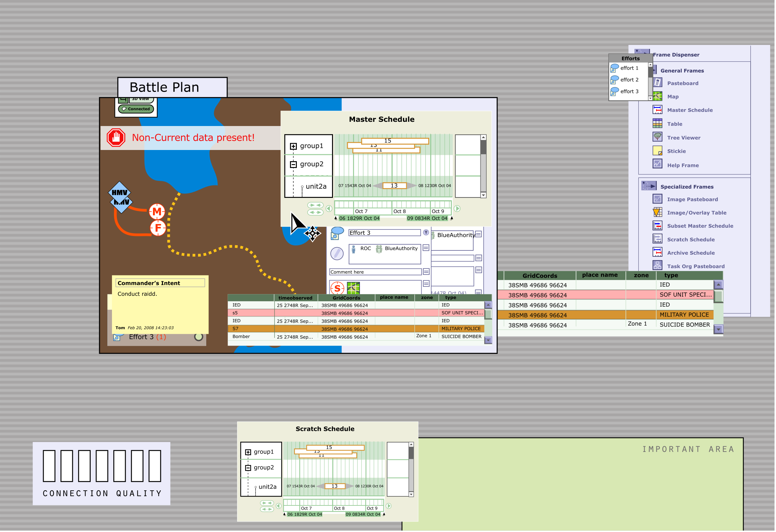Click the effort 2 icon in Efforts
Screen dimensions: 776x532
click(x=615, y=80)
